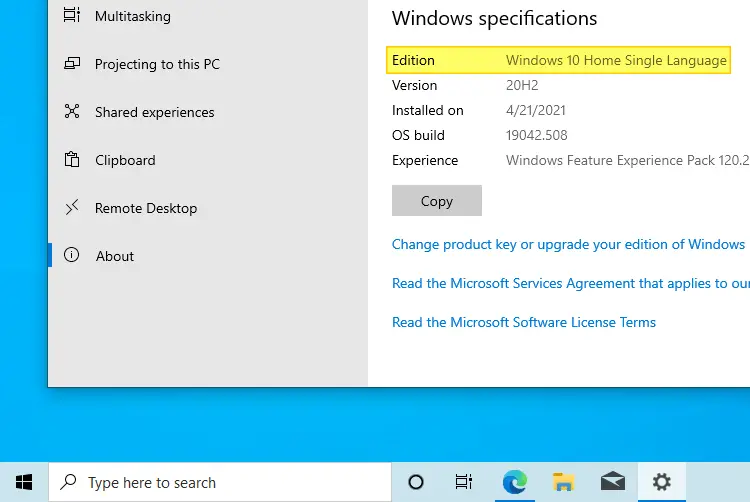Viewport: 750px width, 502px height.
Task: Click the Projecting to this PC icon
Action: click(x=72, y=64)
